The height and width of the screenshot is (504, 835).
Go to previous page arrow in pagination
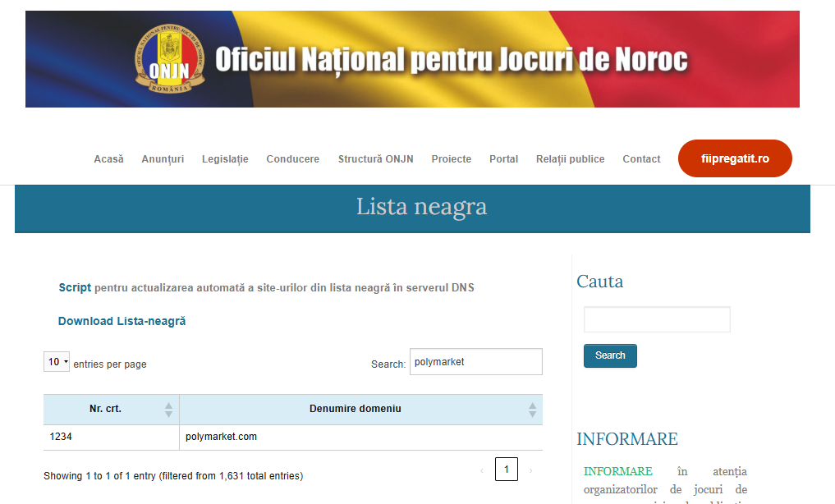(x=481, y=470)
